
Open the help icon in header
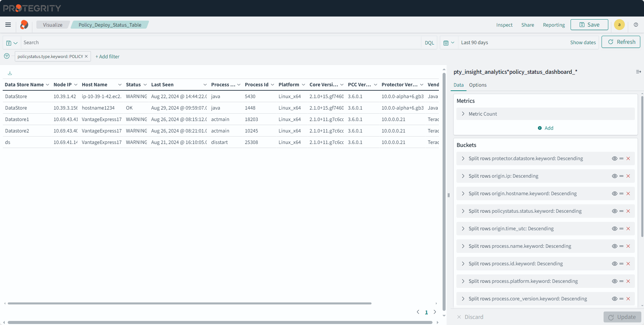pos(636,25)
